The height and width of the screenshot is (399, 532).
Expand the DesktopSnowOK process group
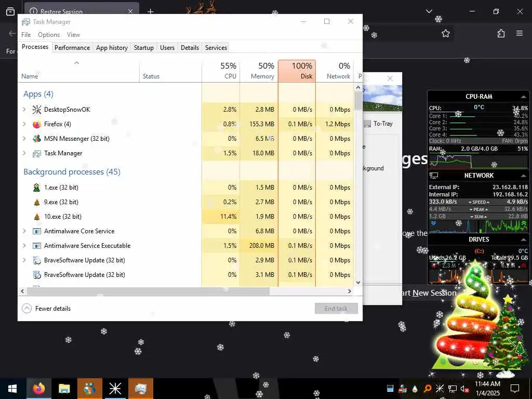click(x=24, y=109)
